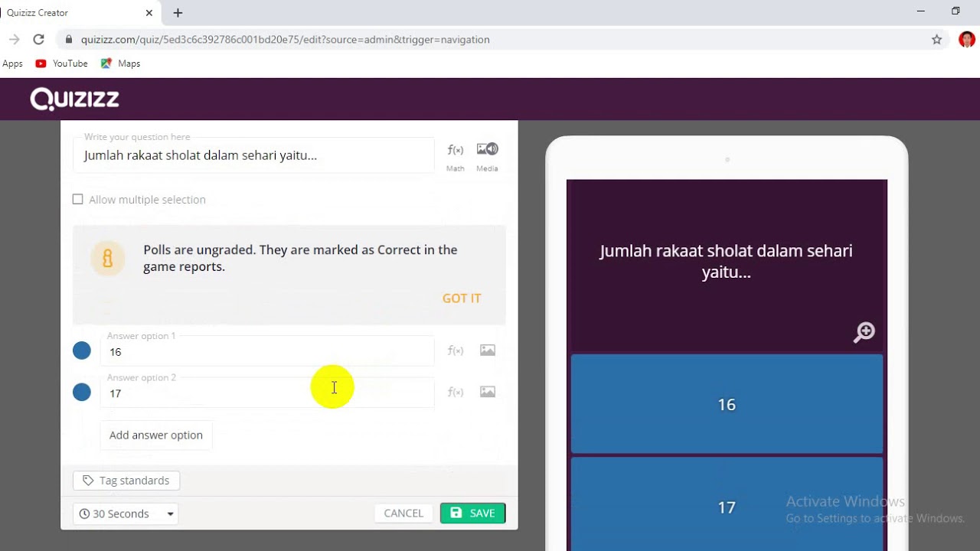Open Maps bookmark

point(120,64)
